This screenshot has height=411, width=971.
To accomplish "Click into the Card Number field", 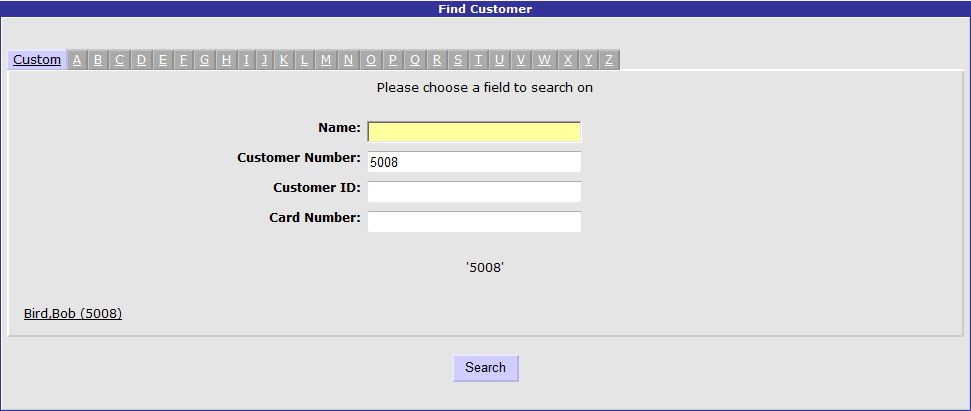I will [x=474, y=222].
